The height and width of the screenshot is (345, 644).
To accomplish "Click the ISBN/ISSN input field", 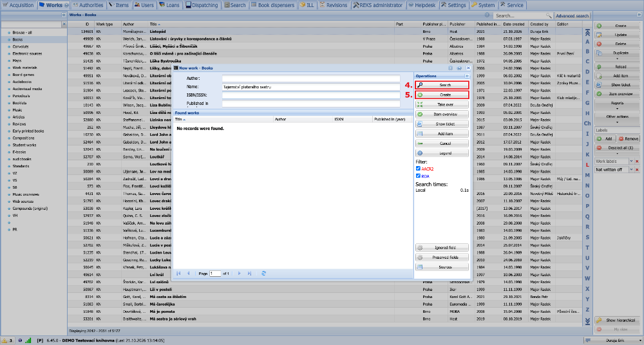I will pyautogui.click(x=311, y=95).
